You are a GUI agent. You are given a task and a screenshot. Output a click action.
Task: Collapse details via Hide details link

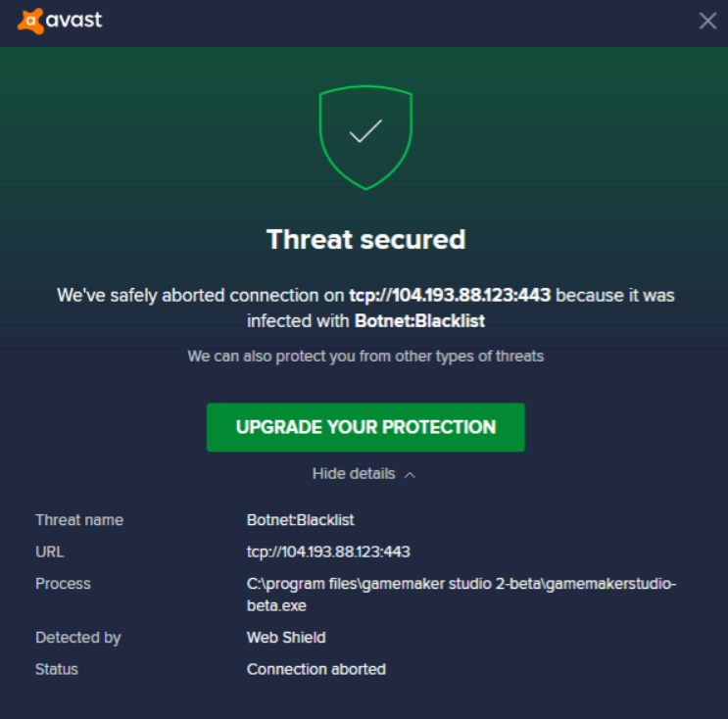coord(354,473)
